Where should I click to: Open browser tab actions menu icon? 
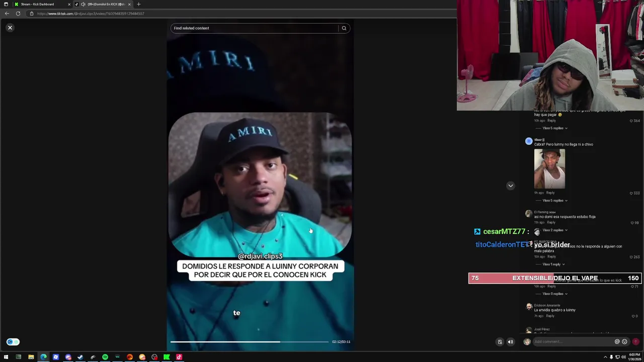point(6,4)
